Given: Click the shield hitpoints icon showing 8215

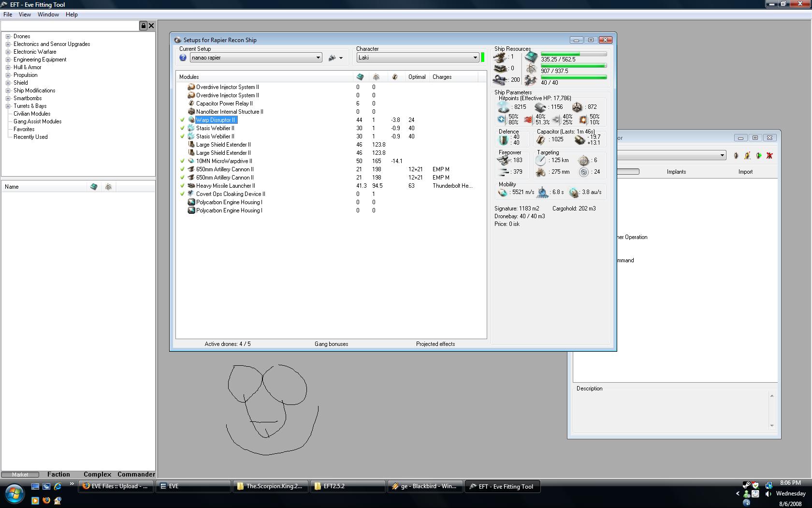Looking at the screenshot, I should coord(504,107).
